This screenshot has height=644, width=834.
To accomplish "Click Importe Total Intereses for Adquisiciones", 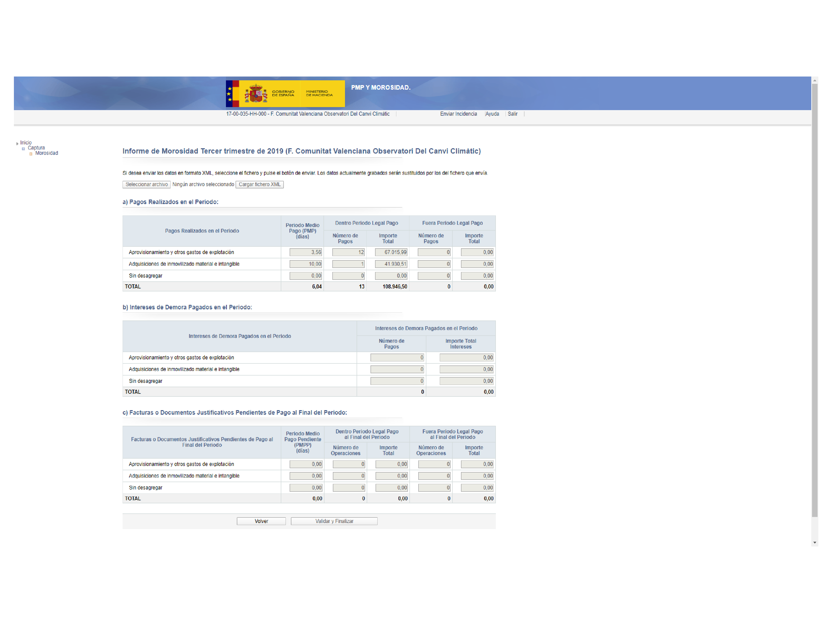I will coord(466,369).
